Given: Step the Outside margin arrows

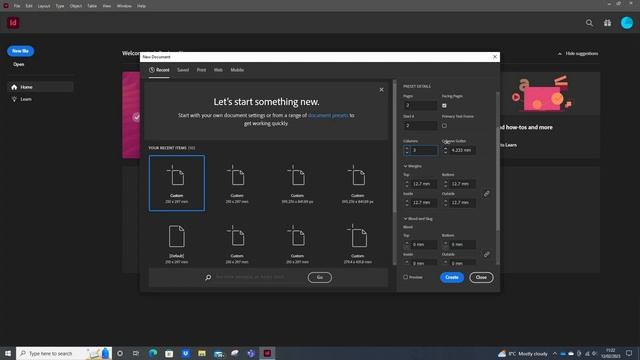Looking at the screenshot, I should point(445,203).
